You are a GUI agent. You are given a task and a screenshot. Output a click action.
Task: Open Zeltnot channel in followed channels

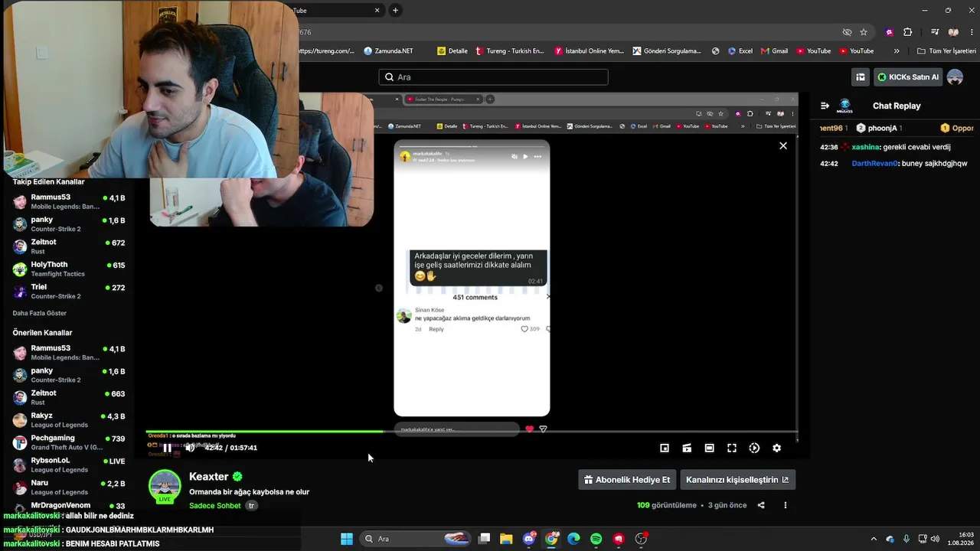coord(69,246)
